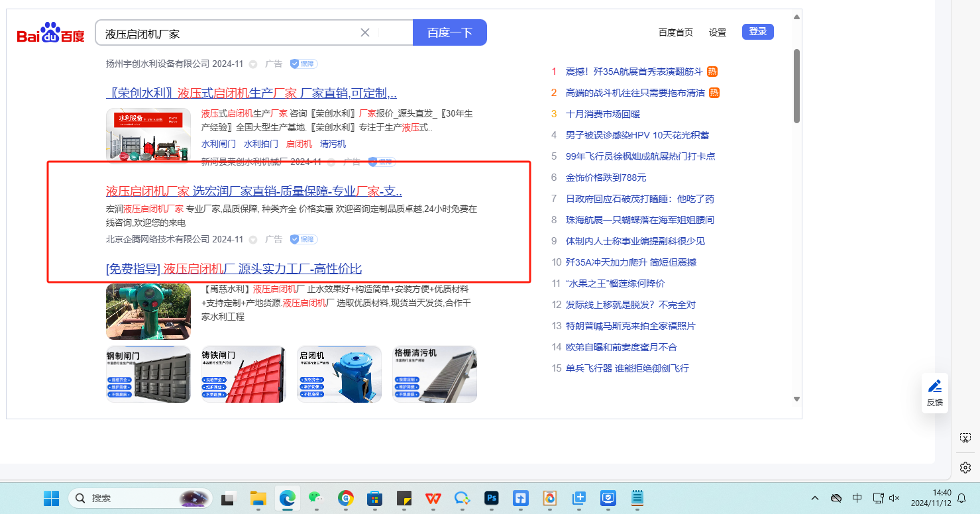
Task: Show hidden system tray icons
Action: [x=815, y=498]
